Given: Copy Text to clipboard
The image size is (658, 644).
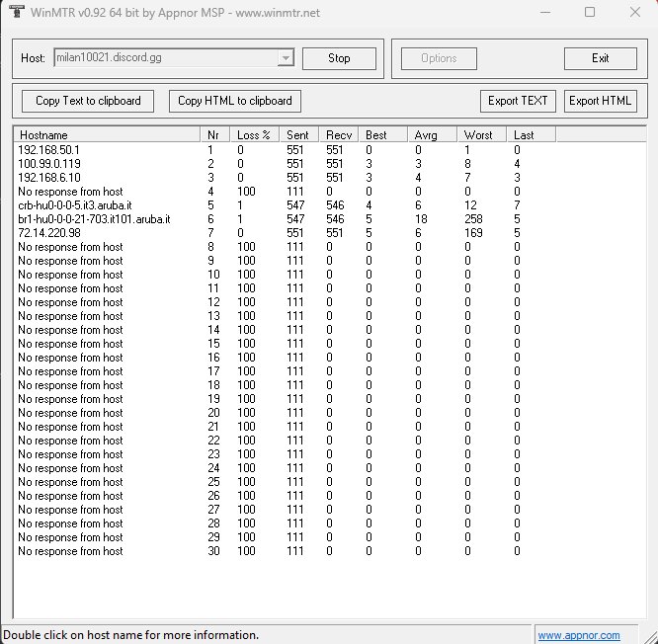Looking at the screenshot, I should [x=88, y=101].
